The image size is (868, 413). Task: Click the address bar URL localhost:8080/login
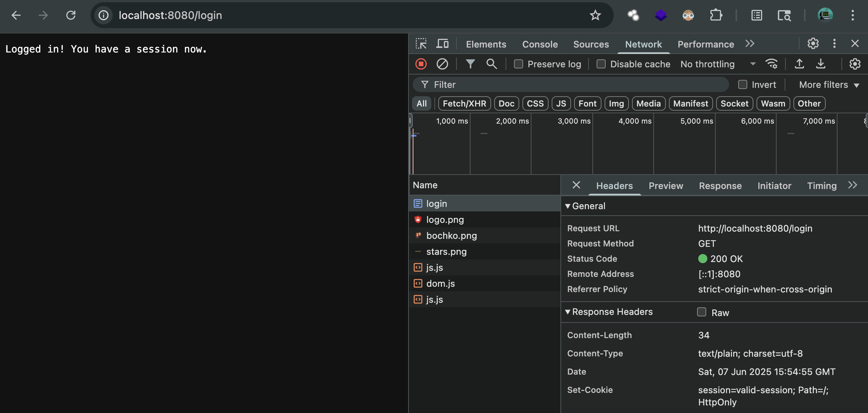click(170, 15)
